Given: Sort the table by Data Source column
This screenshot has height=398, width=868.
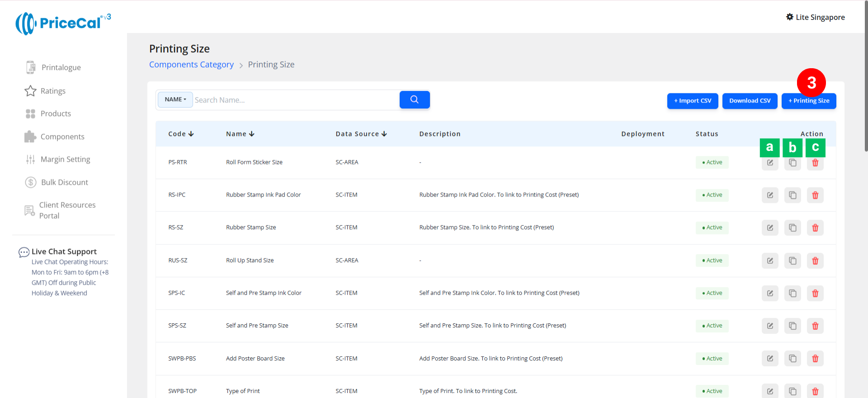Looking at the screenshot, I should (361, 134).
